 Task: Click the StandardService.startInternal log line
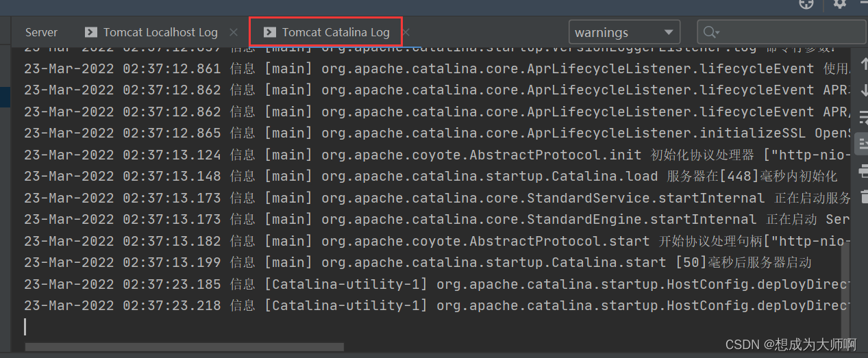coord(436,198)
